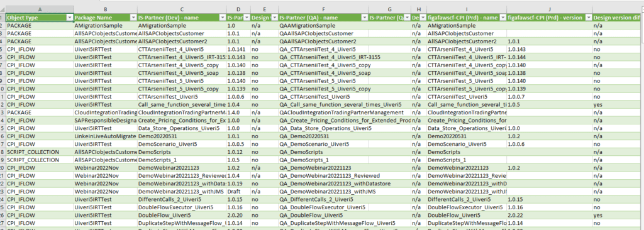Image resolution: width=644 pixels, height=230 pixels.
Task: Select column J via its letter header
Action: 549,9
